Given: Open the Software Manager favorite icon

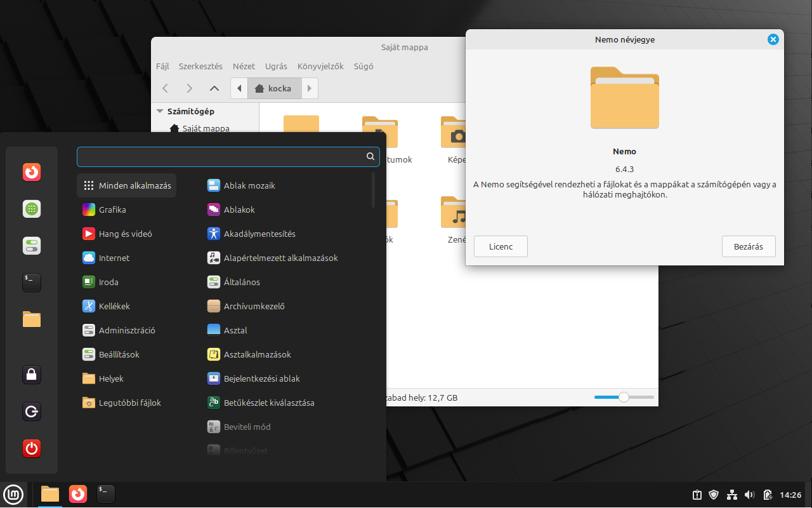Looking at the screenshot, I should coord(32,209).
